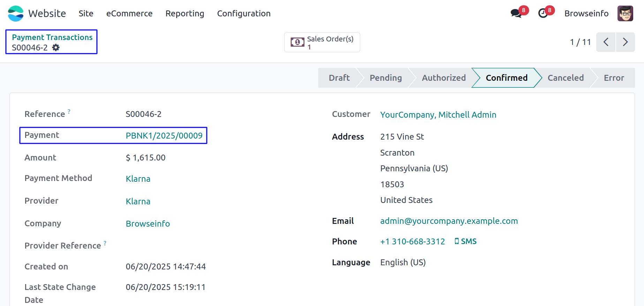
Task: Select the Pending status stage
Action: pyautogui.click(x=386, y=78)
